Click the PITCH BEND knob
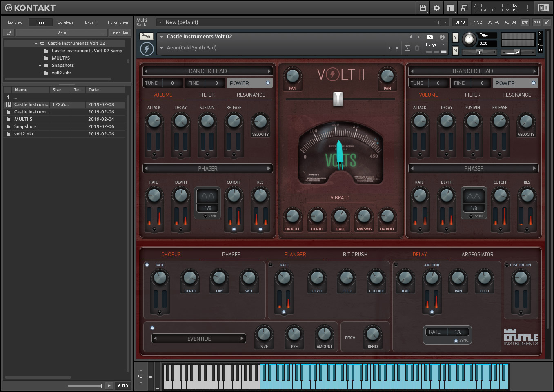This screenshot has height=392, width=554. (x=372, y=334)
